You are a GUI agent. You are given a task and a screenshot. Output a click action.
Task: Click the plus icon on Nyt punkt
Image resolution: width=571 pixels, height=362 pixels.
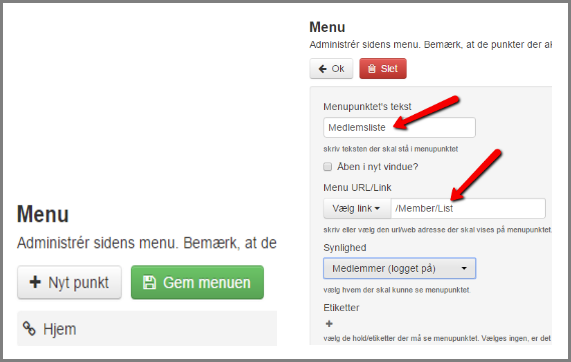pyautogui.click(x=35, y=282)
